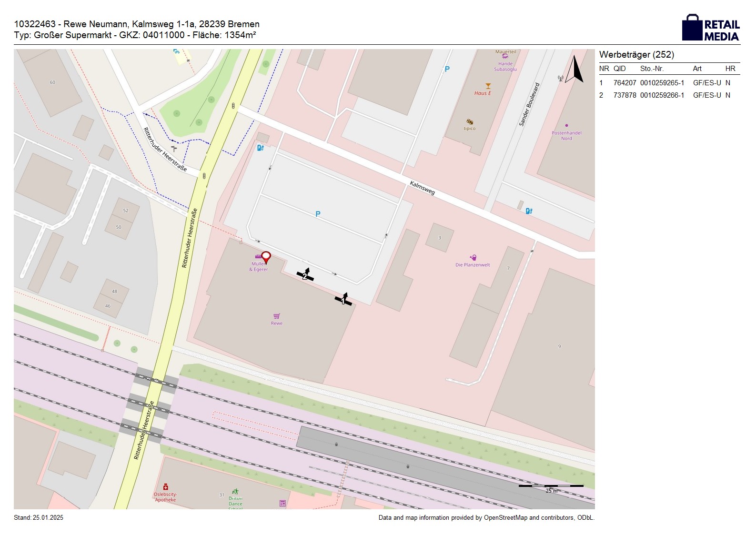Click the Die Planzenwelt garden icon
Viewport: 756px width, 535px height.
[x=473, y=258]
